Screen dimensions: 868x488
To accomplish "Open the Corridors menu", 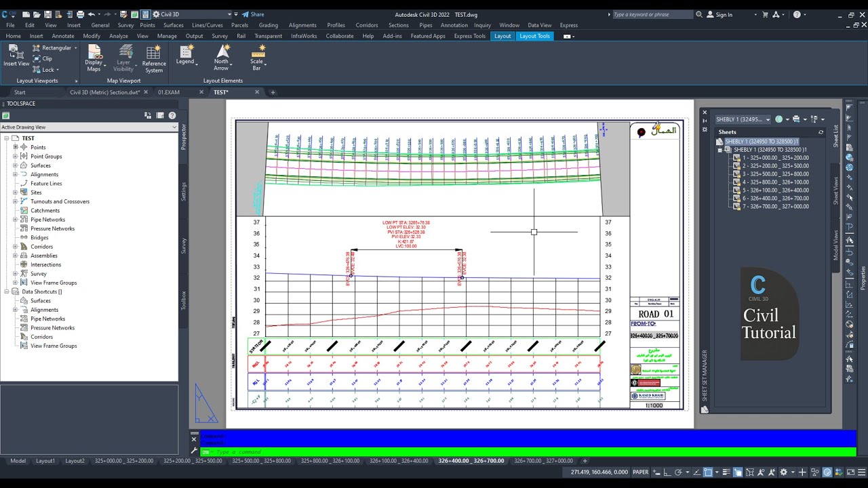I will [x=367, y=25].
